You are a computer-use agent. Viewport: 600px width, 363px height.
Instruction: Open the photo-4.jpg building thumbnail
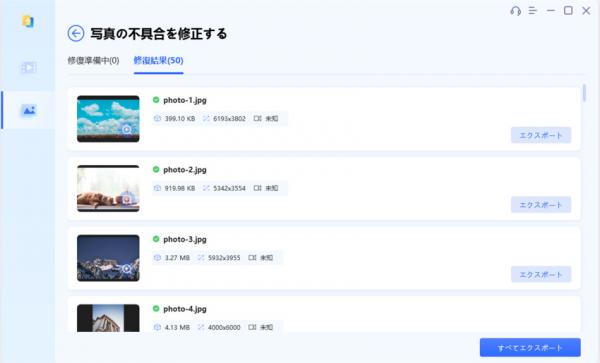108,318
